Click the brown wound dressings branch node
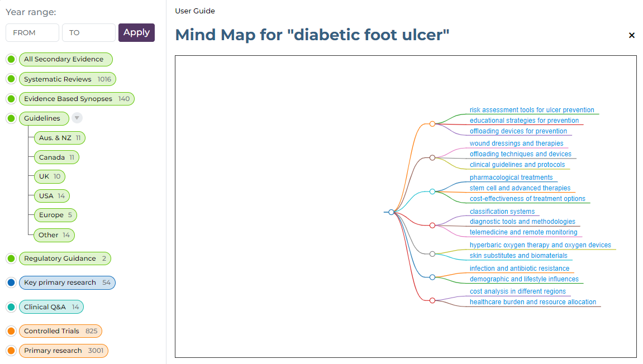 (432, 158)
